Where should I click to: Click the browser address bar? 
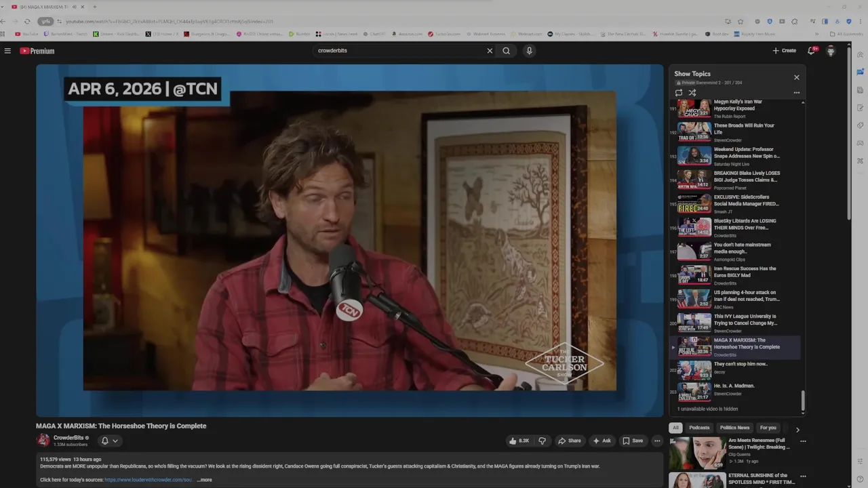pyautogui.click(x=393, y=21)
